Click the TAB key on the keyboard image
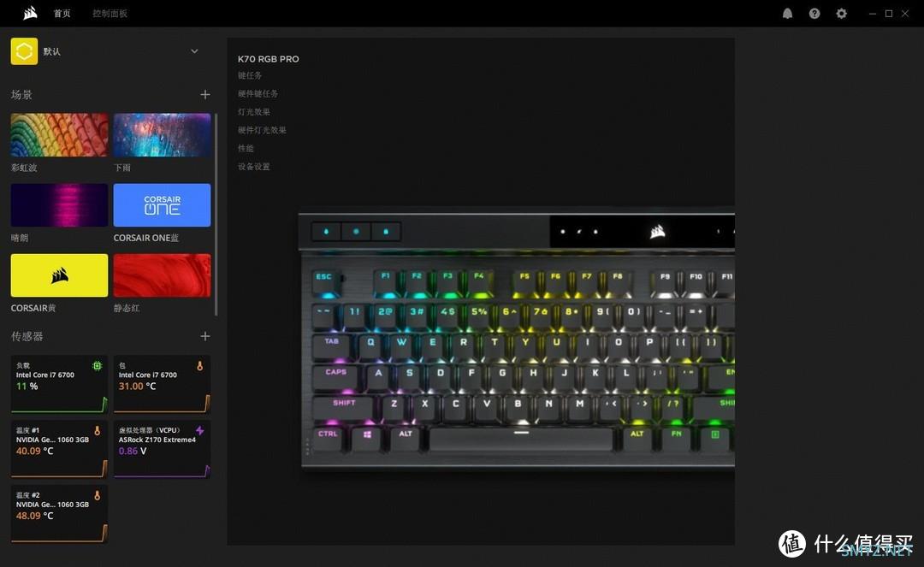Screen dimensions: 924x567 point(332,346)
